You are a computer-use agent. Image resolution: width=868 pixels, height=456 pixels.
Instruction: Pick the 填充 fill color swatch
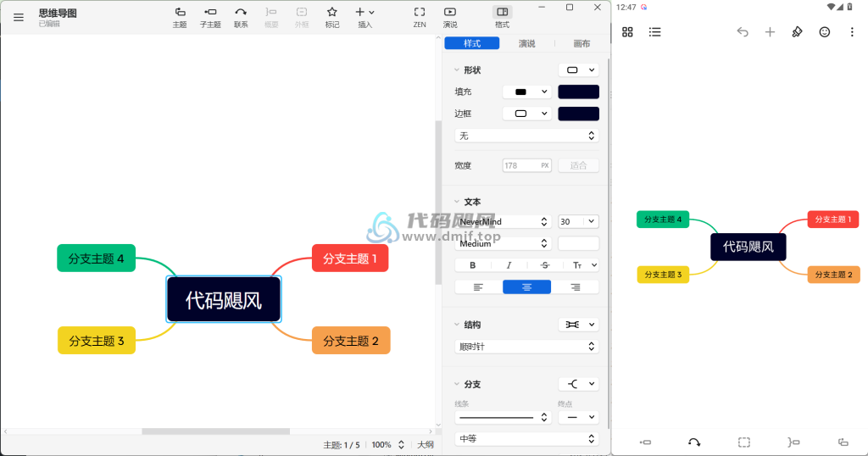(578, 92)
